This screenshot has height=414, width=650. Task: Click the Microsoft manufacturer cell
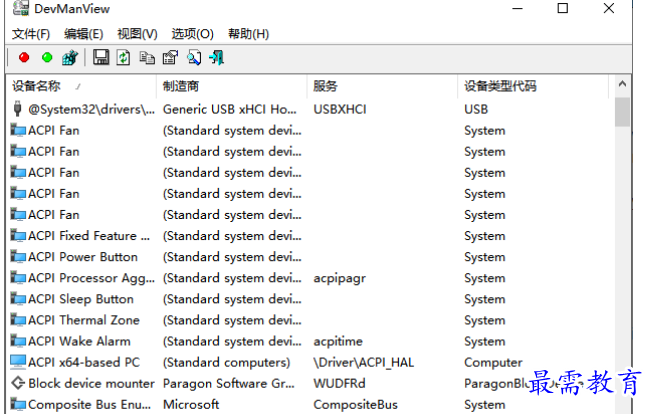click(x=191, y=404)
